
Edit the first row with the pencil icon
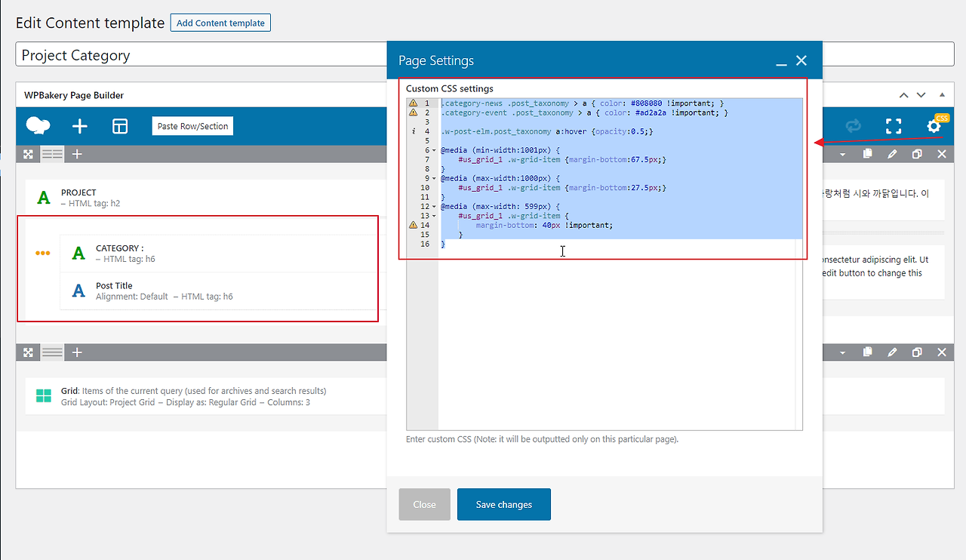coord(892,154)
